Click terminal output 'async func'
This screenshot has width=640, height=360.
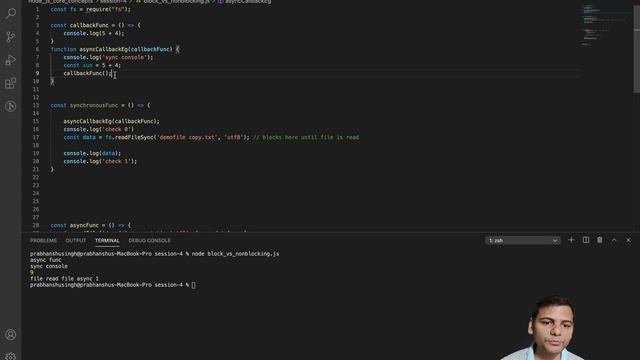45,260
